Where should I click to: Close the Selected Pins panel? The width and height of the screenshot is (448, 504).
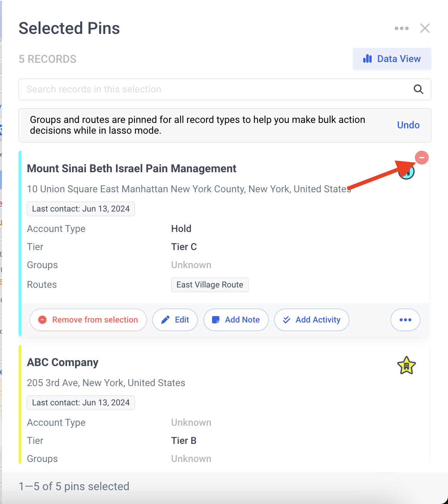click(x=425, y=28)
